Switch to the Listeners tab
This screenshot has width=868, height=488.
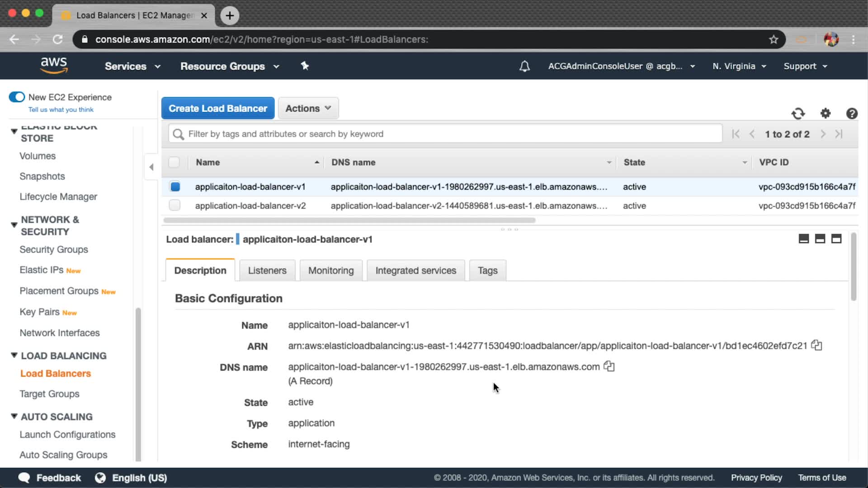pos(267,271)
